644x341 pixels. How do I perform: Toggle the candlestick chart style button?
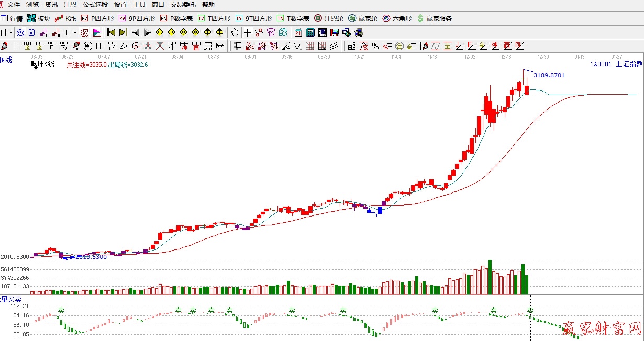point(67,32)
